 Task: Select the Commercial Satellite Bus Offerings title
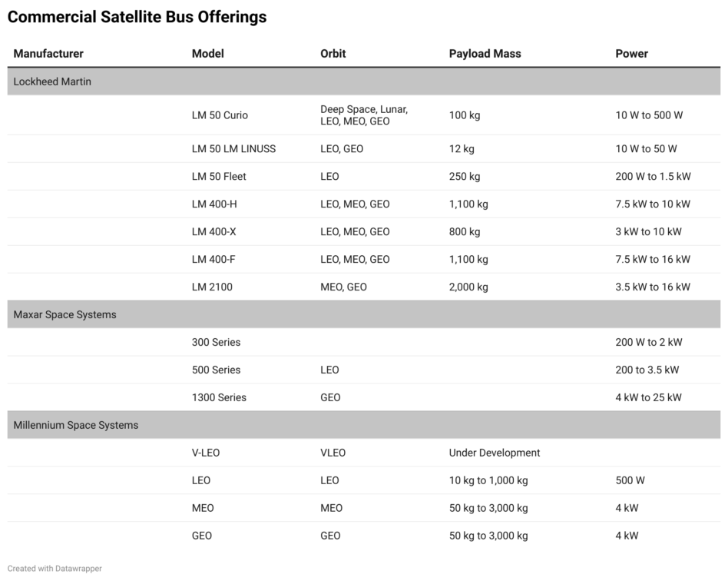coord(137,17)
